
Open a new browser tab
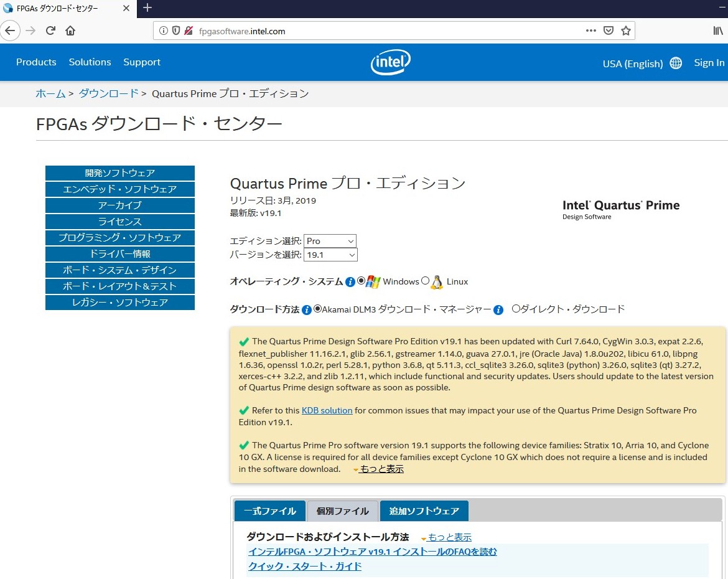[147, 7]
